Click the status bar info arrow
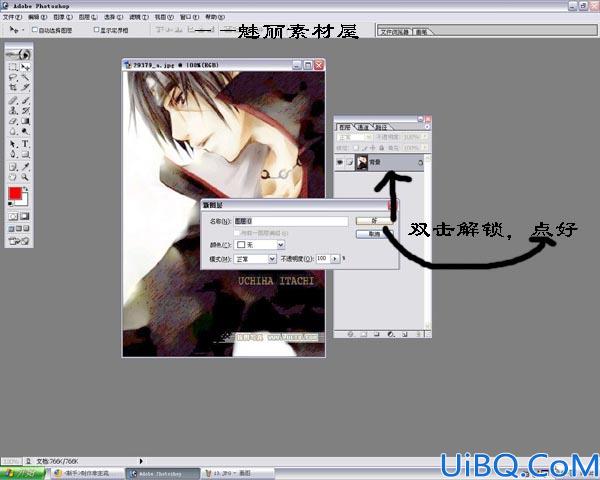Image resolution: width=600 pixels, height=480 pixels. pyautogui.click(x=141, y=461)
